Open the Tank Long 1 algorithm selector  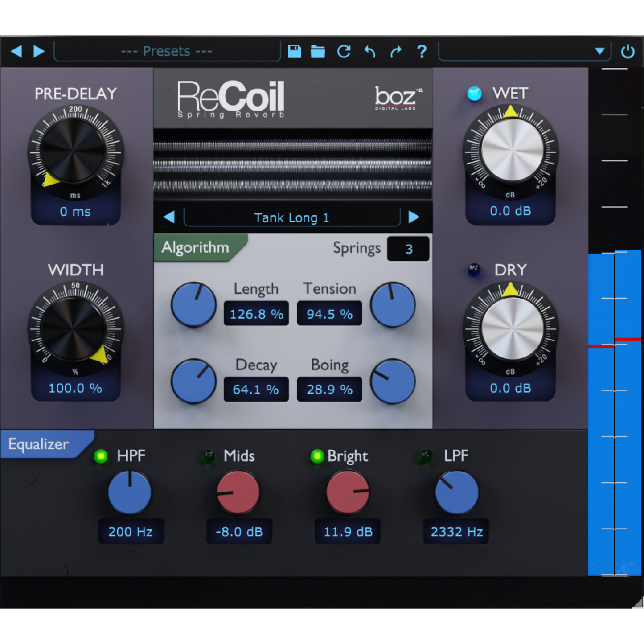[291, 217]
